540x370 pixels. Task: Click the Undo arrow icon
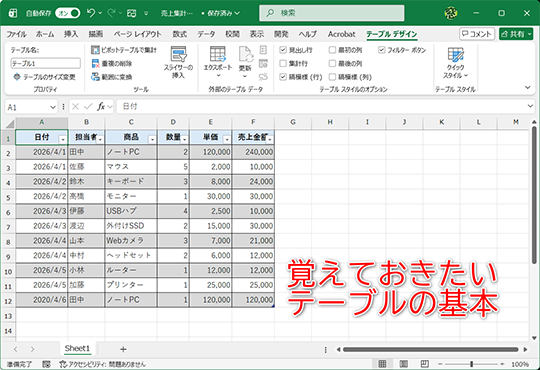91,13
